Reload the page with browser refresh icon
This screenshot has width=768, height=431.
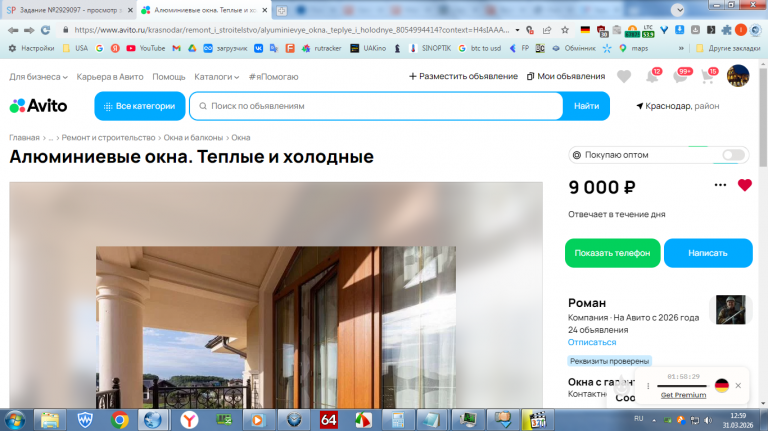pyautogui.click(x=46, y=30)
